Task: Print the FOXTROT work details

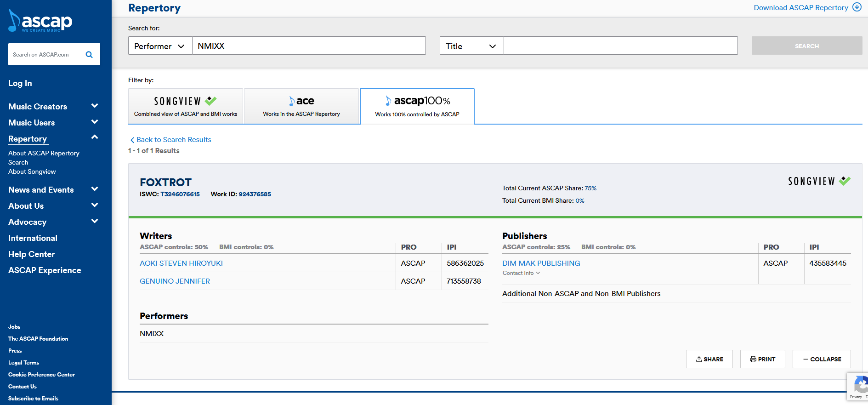Action: click(763, 359)
